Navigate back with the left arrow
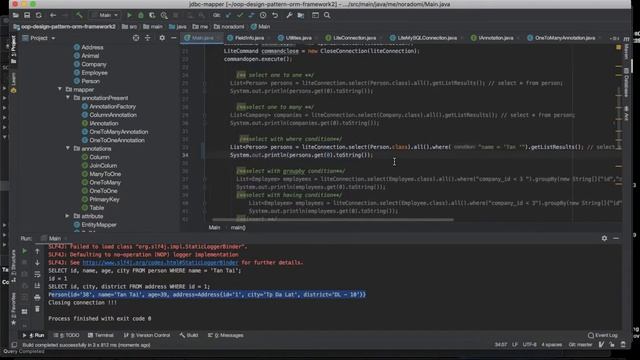 [53, 15]
